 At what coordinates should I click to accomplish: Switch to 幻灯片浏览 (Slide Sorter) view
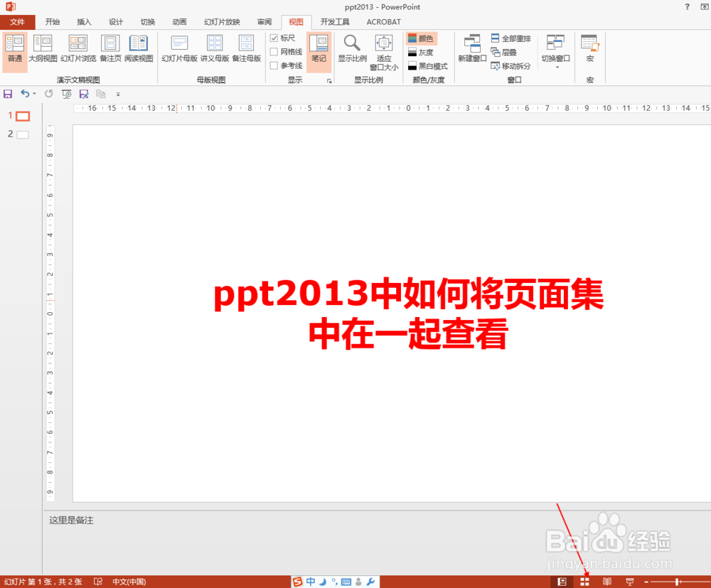click(77, 47)
